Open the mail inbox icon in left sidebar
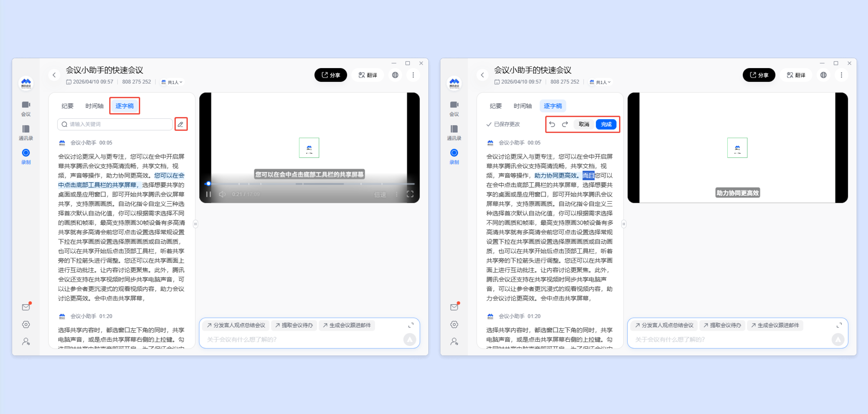The height and width of the screenshot is (414, 868). pyautogui.click(x=26, y=307)
